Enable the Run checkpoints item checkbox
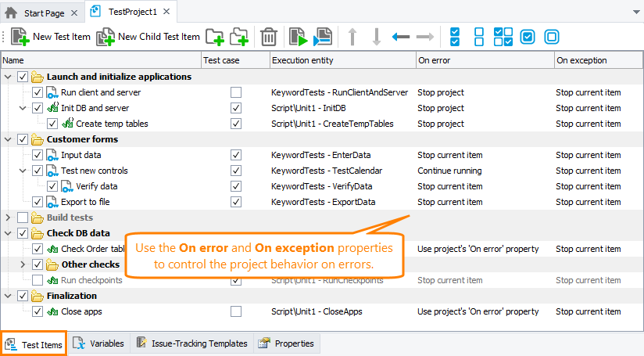This screenshot has height=356, width=644. pyautogui.click(x=38, y=280)
